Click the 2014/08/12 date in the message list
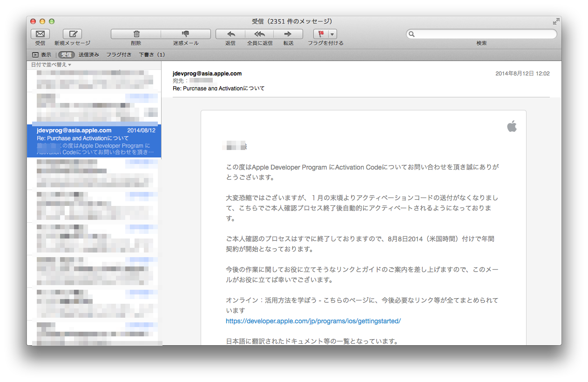588x382 pixels. [142, 130]
